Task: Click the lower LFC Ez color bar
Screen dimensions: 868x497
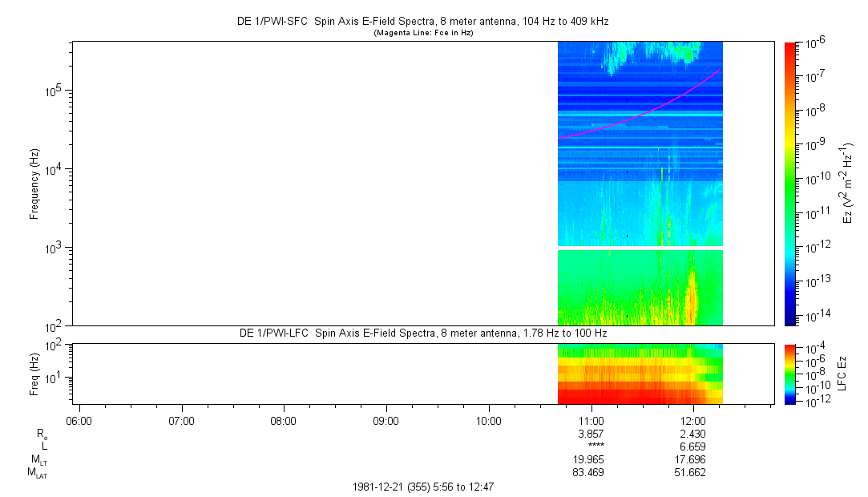Action: 790,373
